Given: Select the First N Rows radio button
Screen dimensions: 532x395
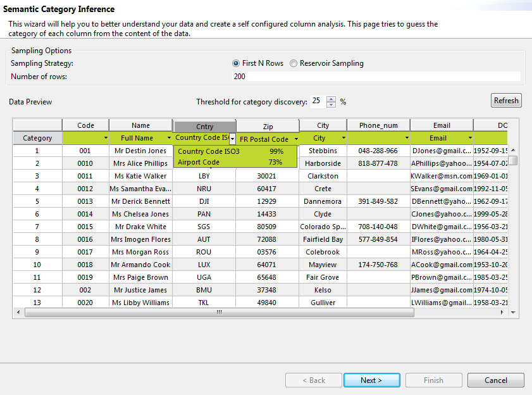Looking at the screenshot, I should [x=235, y=63].
